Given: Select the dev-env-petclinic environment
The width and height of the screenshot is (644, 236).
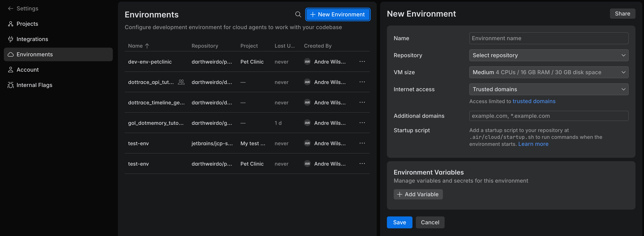Looking at the screenshot, I should (150, 62).
